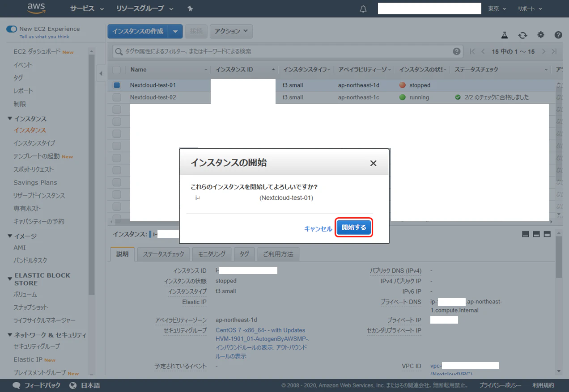Click キャンセル in the dialog
This screenshot has width=569, height=392.
pos(318,228)
